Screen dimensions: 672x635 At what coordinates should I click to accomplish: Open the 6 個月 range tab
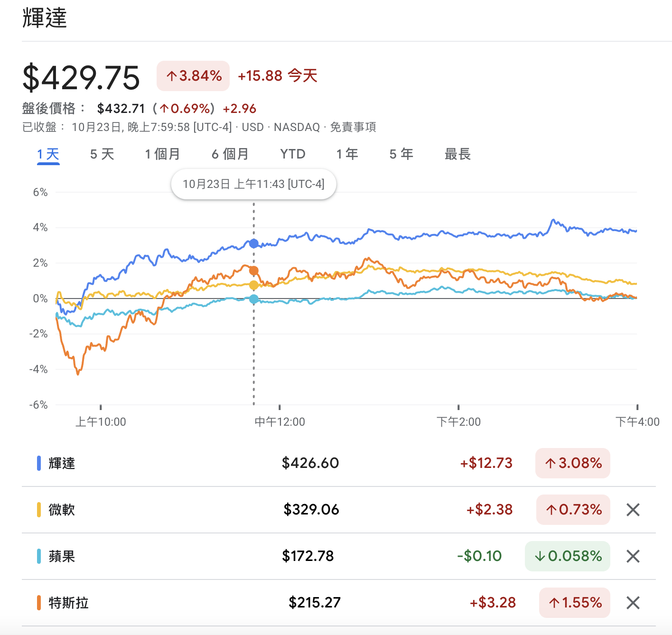pyautogui.click(x=230, y=154)
